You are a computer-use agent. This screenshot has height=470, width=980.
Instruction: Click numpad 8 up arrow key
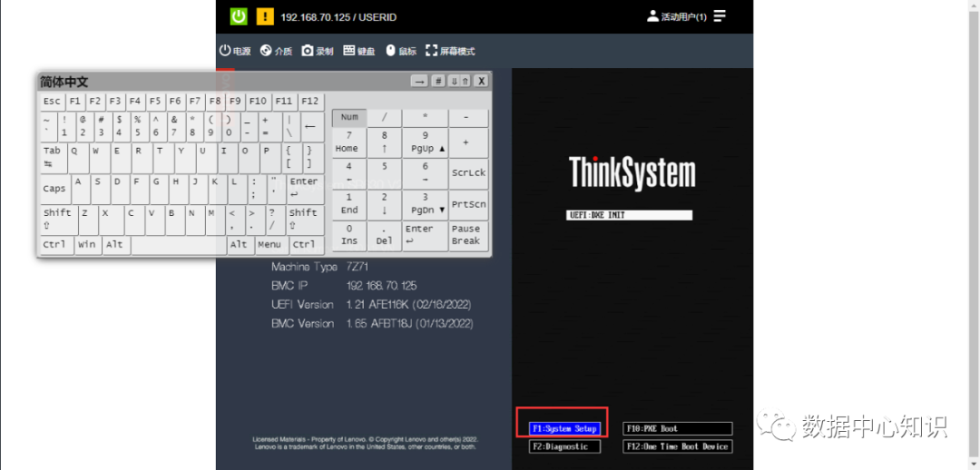click(385, 142)
